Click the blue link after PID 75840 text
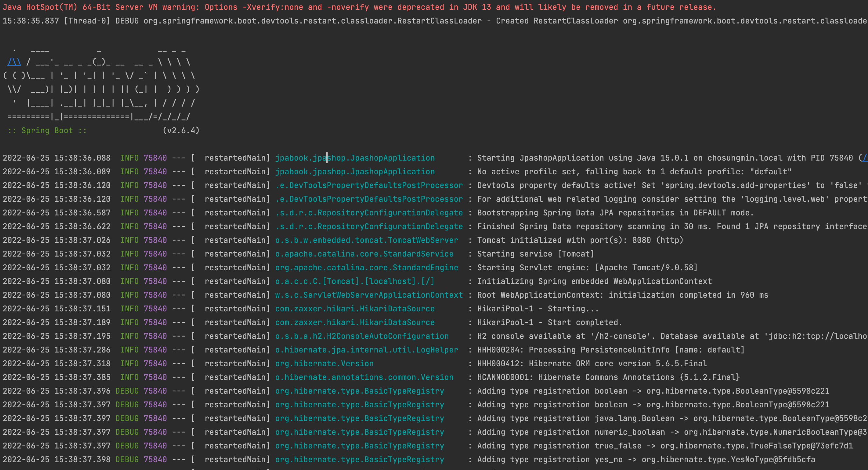The width and height of the screenshot is (868, 470). (x=865, y=158)
